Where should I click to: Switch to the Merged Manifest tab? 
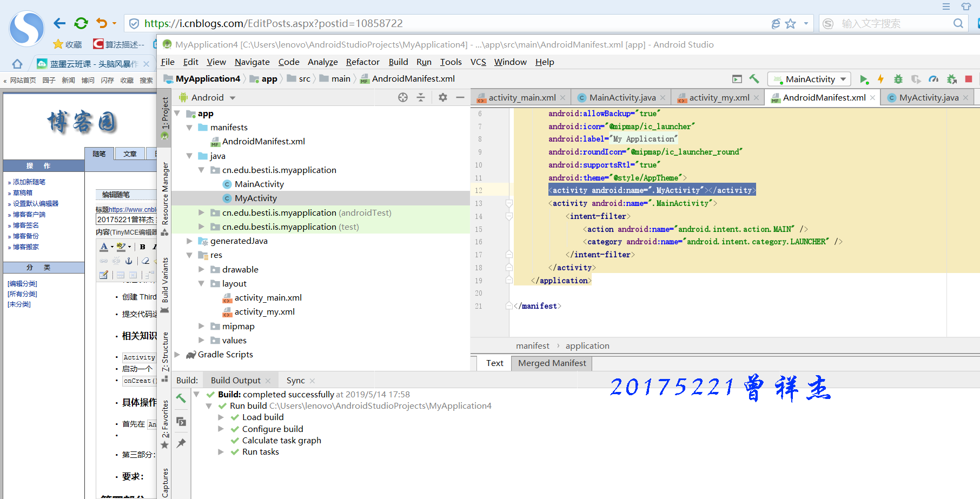(x=552, y=363)
